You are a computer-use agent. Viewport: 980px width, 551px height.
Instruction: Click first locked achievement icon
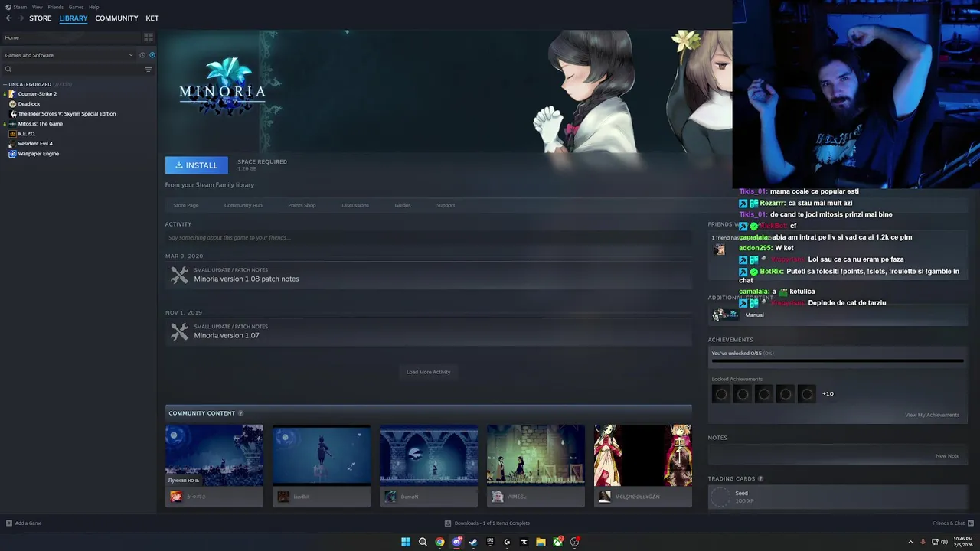720,393
